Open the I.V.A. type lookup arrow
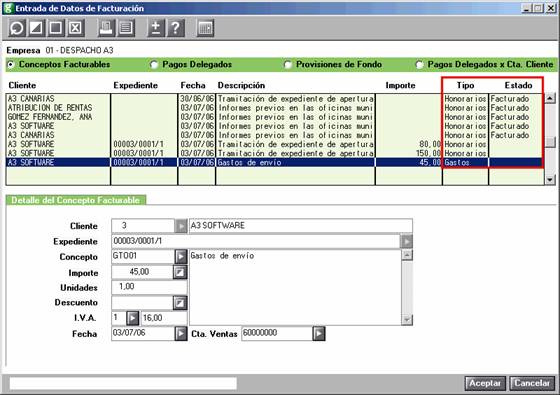The image size is (560, 395). tap(132, 318)
